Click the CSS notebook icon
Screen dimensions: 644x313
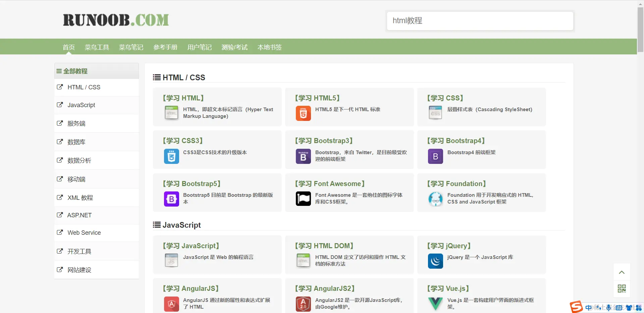[x=435, y=113]
